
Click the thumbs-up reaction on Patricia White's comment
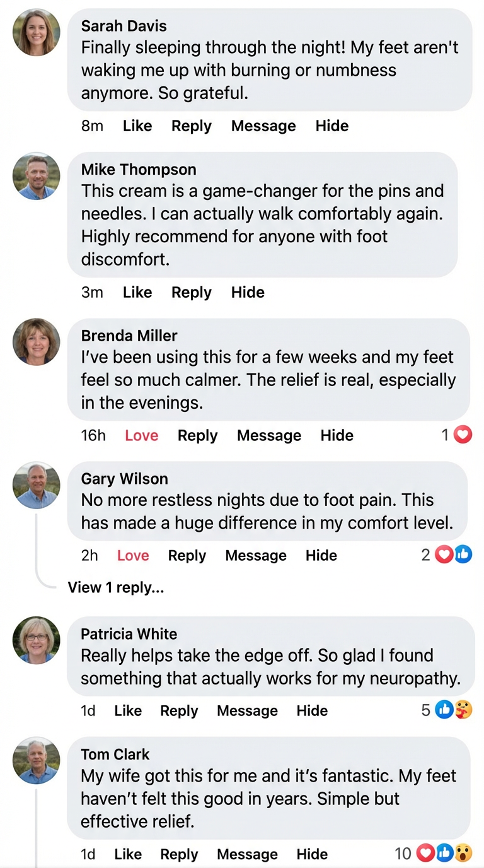[x=445, y=710]
